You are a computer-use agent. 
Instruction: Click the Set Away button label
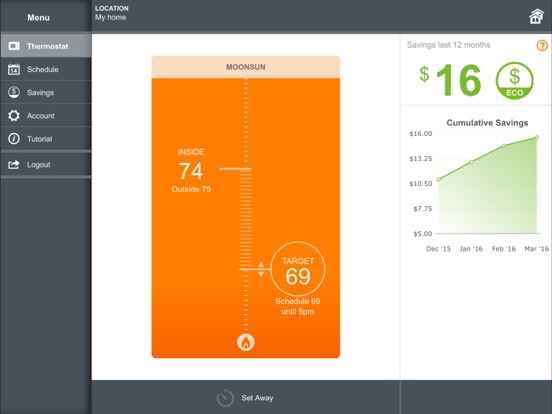[x=257, y=398]
